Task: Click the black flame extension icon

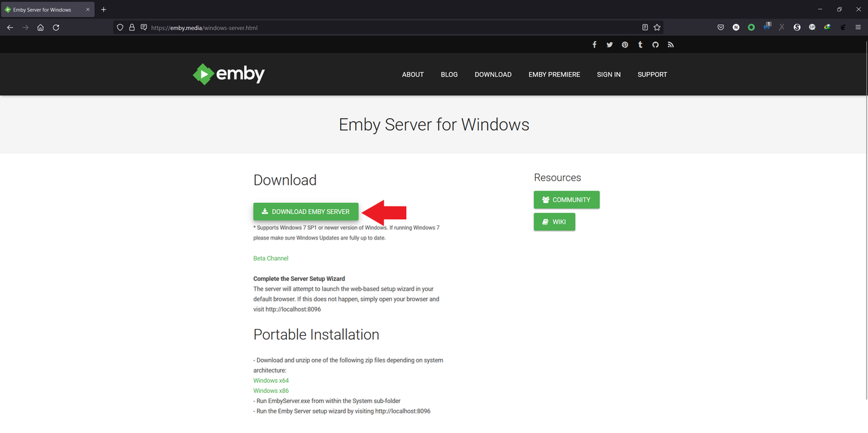Action: point(843,28)
